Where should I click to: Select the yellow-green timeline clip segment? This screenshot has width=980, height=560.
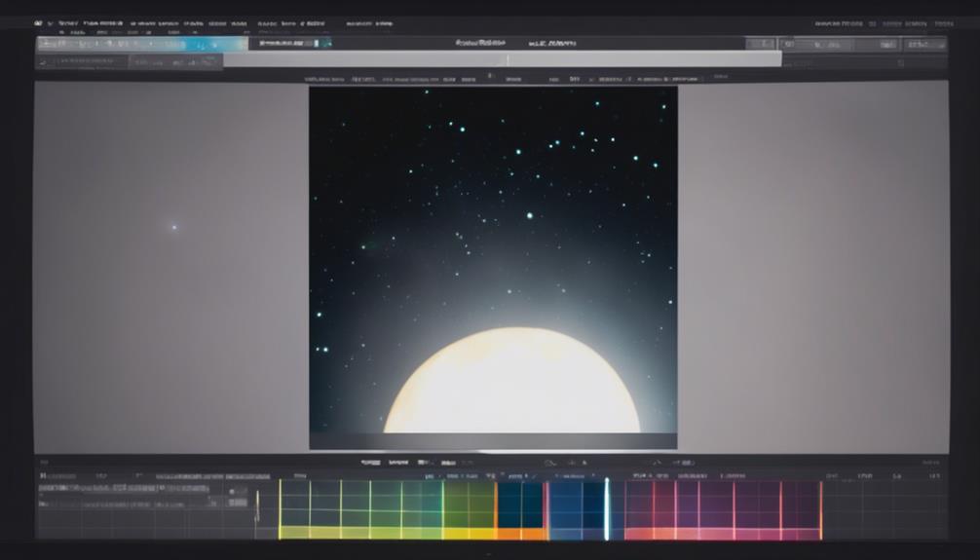pos(388,508)
